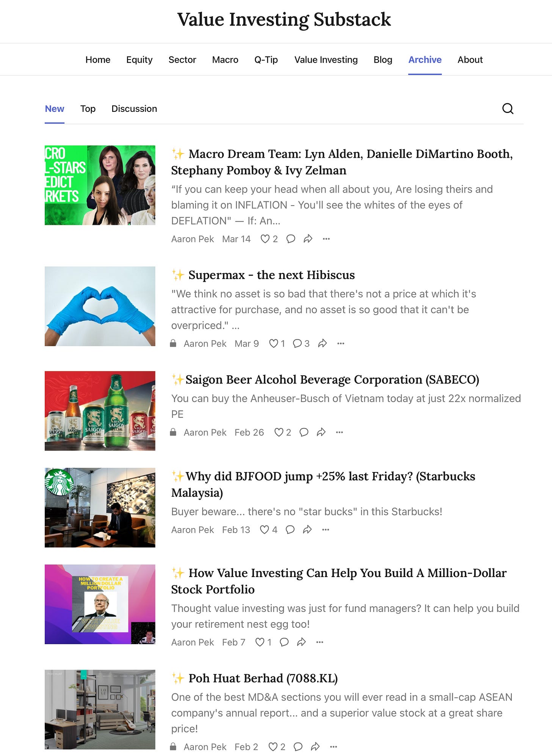Open the Blog section

[x=383, y=60]
